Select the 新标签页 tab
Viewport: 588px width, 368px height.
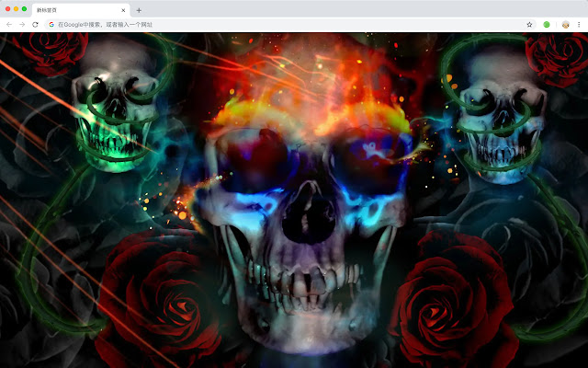[81, 10]
